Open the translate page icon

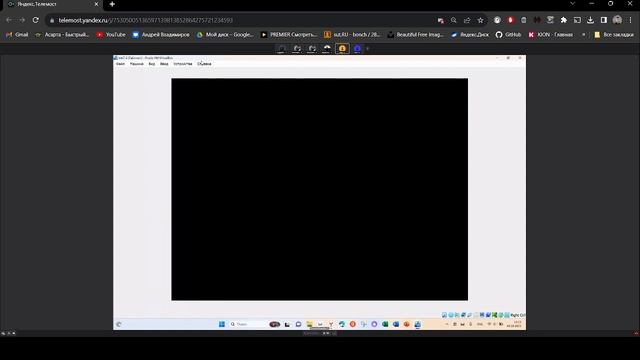[440, 20]
